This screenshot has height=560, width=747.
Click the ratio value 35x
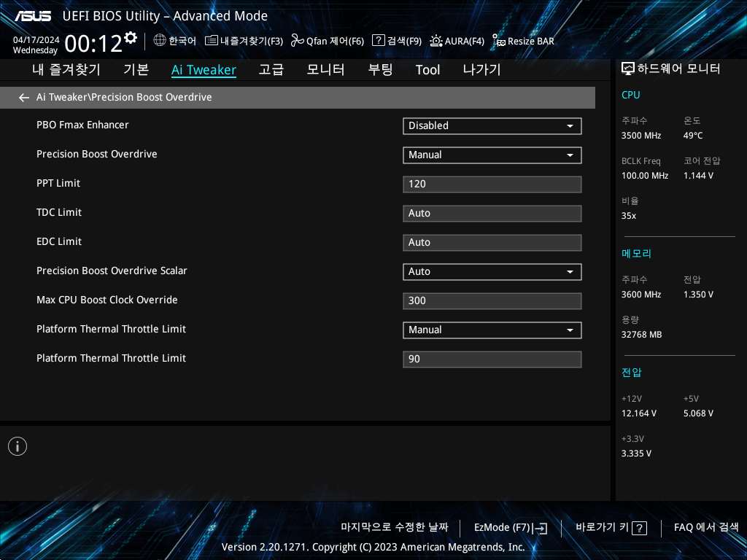coord(628,216)
